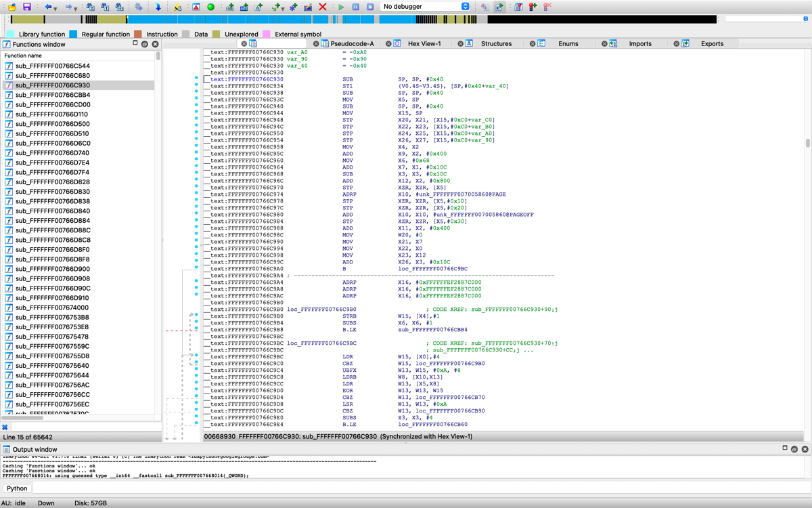Image resolution: width=812 pixels, height=508 pixels.
Task: Click the pause process icon
Action: 355,7
